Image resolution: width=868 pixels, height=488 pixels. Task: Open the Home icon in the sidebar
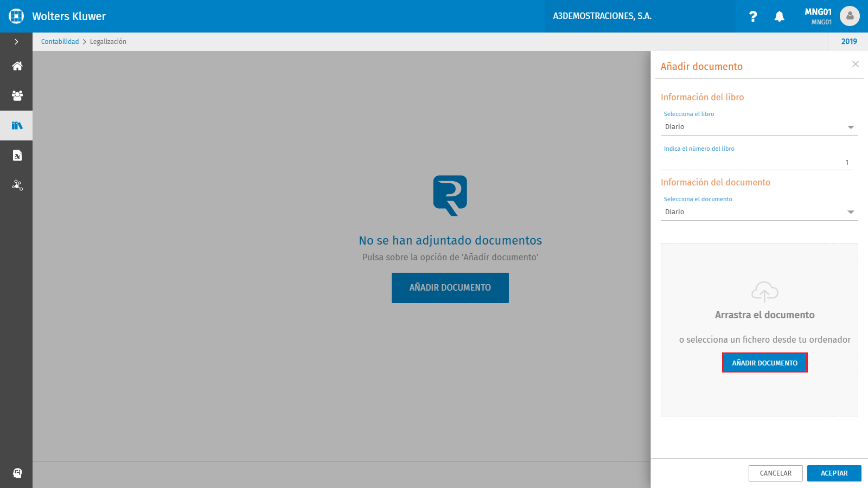point(17,66)
